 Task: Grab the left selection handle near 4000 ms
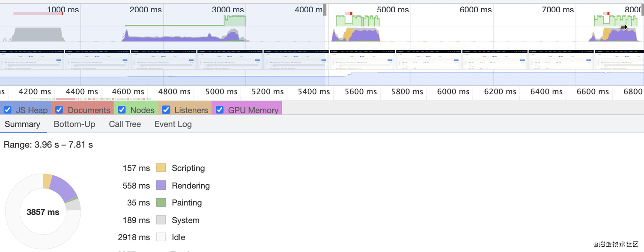(325, 10)
